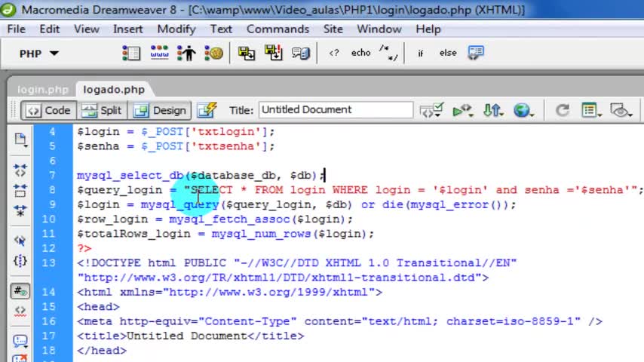644x362 pixels.
Task: Insert PHP Include icon
Action: point(247,53)
